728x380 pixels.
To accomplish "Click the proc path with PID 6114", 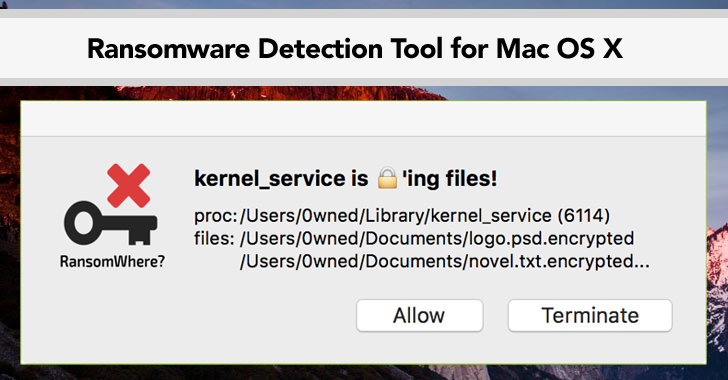I will (425, 216).
